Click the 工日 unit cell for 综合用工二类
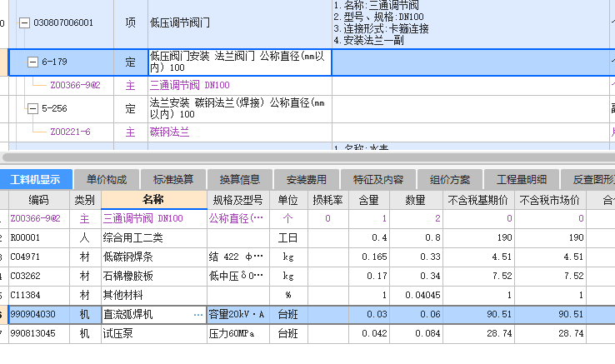This screenshot has height=364, width=615. click(x=288, y=237)
